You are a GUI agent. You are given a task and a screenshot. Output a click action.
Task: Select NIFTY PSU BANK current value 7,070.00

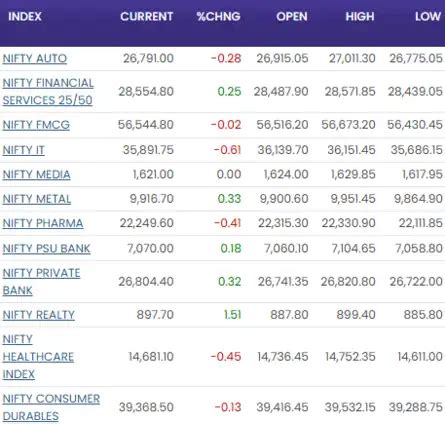coord(151,248)
